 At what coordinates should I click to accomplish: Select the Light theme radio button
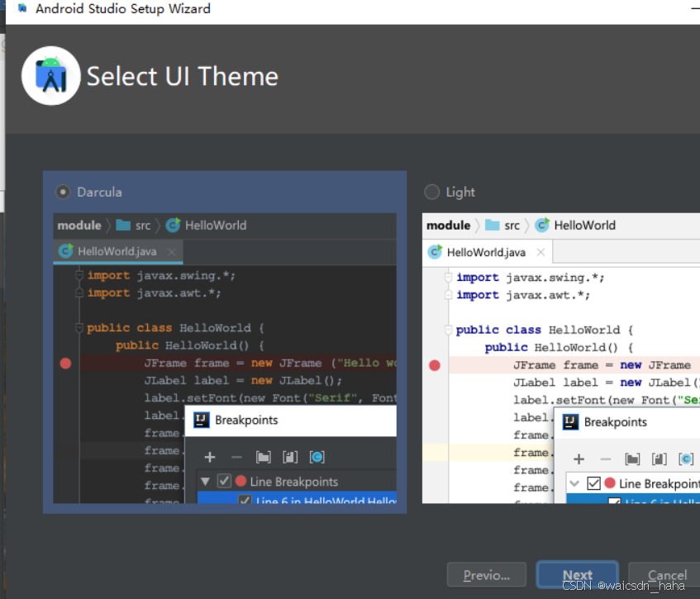tap(431, 192)
